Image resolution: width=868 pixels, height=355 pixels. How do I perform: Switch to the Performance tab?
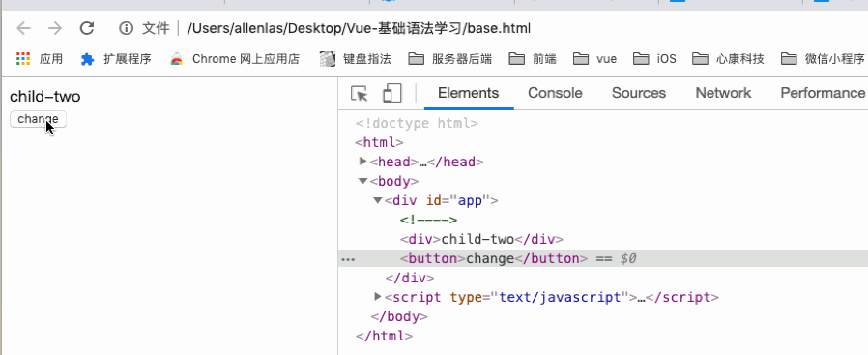(x=822, y=93)
